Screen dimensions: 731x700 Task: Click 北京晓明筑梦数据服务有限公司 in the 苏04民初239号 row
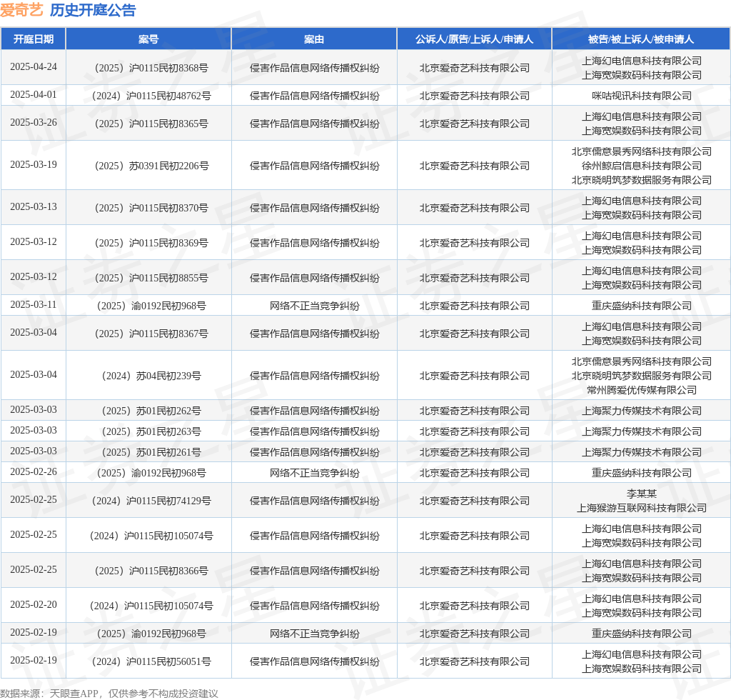click(x=642, y=376)
